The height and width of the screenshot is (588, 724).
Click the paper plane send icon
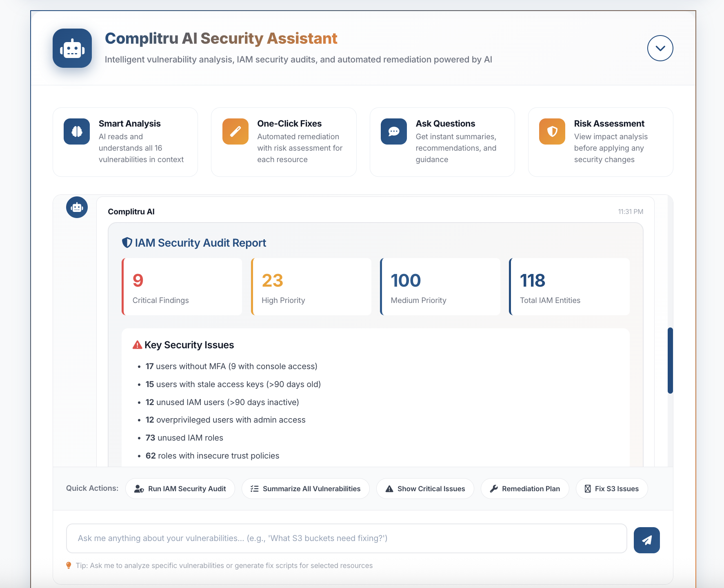(646, 540)
